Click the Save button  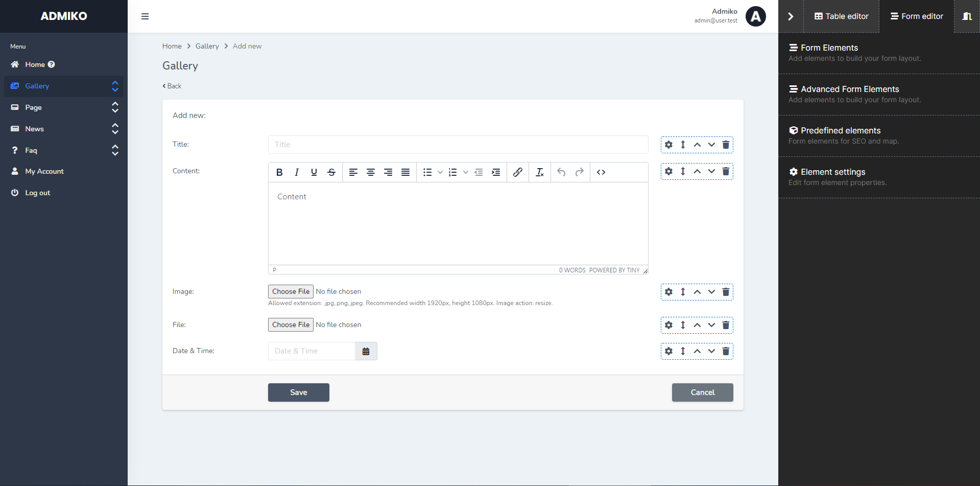click(x=298, y=392)
